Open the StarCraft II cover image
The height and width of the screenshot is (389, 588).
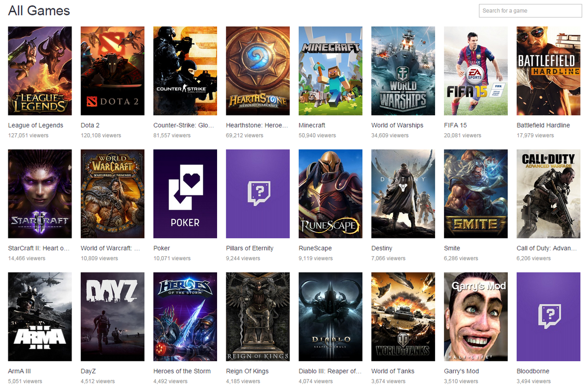point(40,194)
